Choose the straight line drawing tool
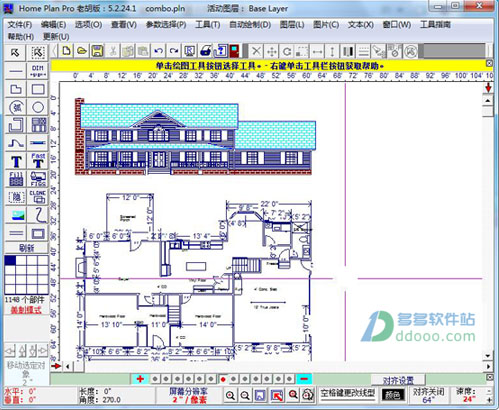This screenshot has height=410, width=499. pyautogui.click(x=15, y=71)
